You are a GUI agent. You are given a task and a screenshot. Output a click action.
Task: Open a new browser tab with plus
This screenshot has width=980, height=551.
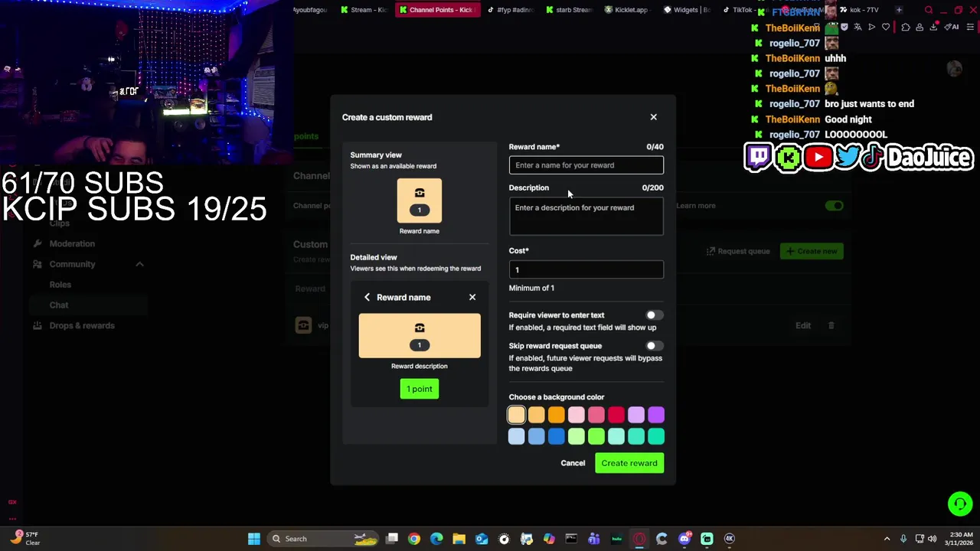[x=899, y=10]
